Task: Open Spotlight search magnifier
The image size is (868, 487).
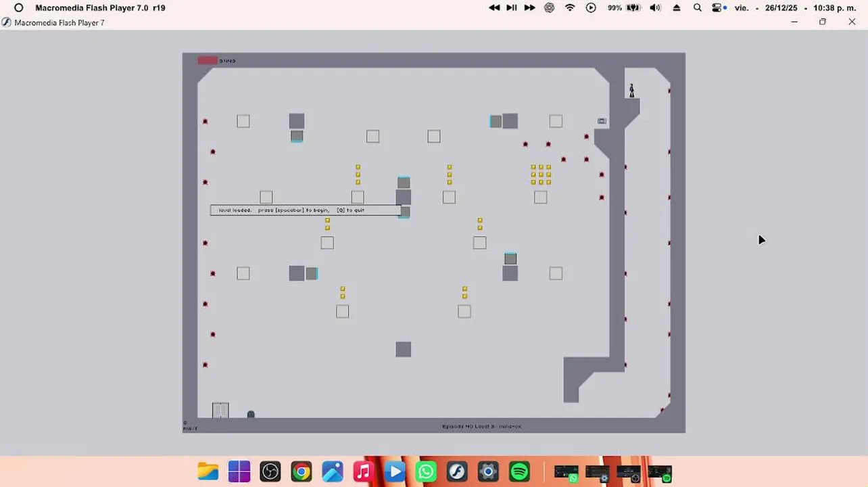Action: [698, 7]
